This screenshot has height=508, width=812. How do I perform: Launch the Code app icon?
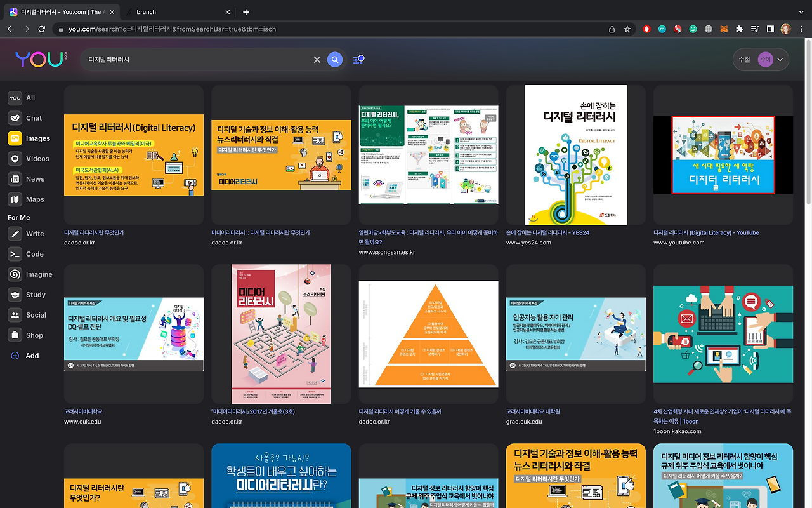tap(15, 254)
